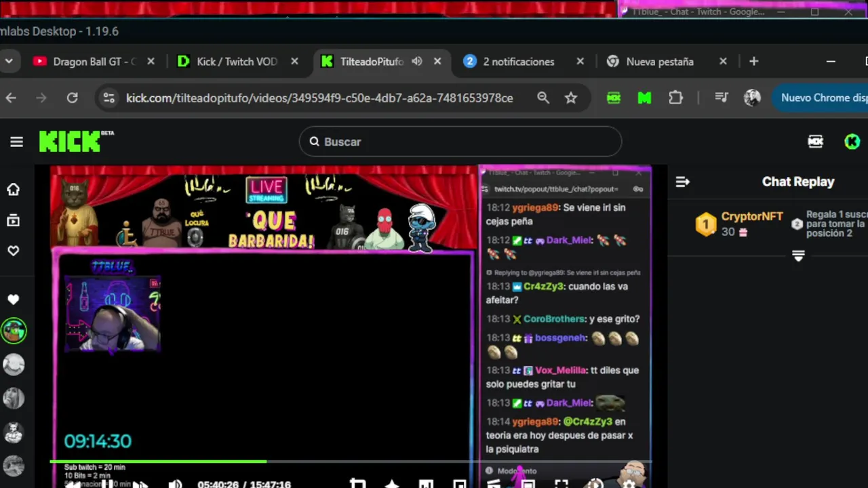This screenshot has height=488, width=868.
Task: Close the Kick / Twitch VOD tab
Action: 294,61
